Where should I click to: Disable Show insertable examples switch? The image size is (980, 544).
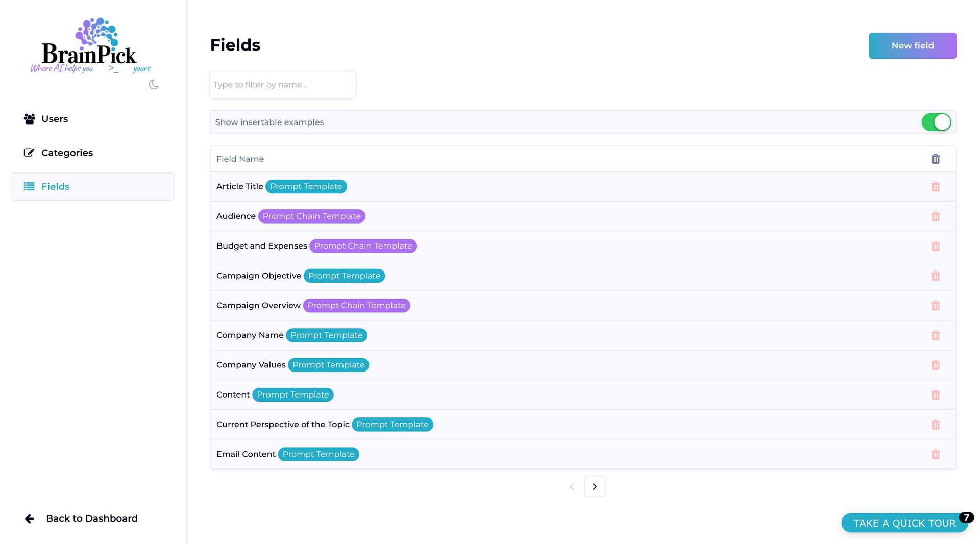coord(936,122)
